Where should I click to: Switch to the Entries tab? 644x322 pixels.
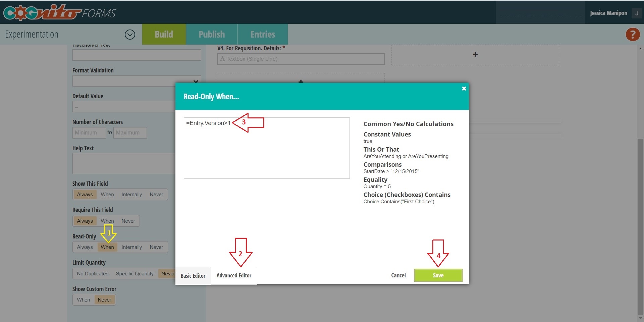pos(263,34)
